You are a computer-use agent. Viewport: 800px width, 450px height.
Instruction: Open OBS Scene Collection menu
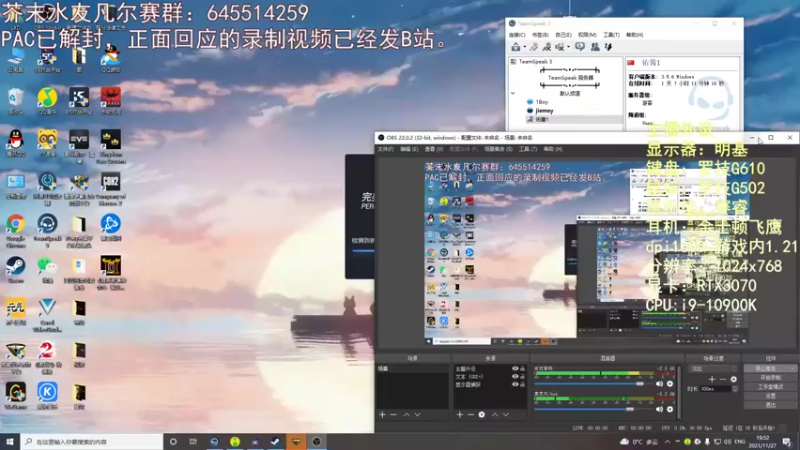click(x=498, y=149)
